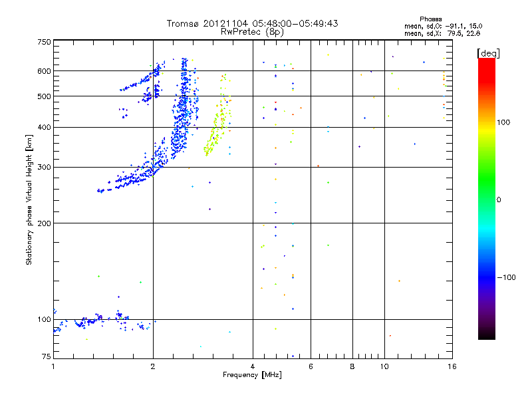
Task: Click the '6' frequency tick label
Action: [x=311, y=366]
